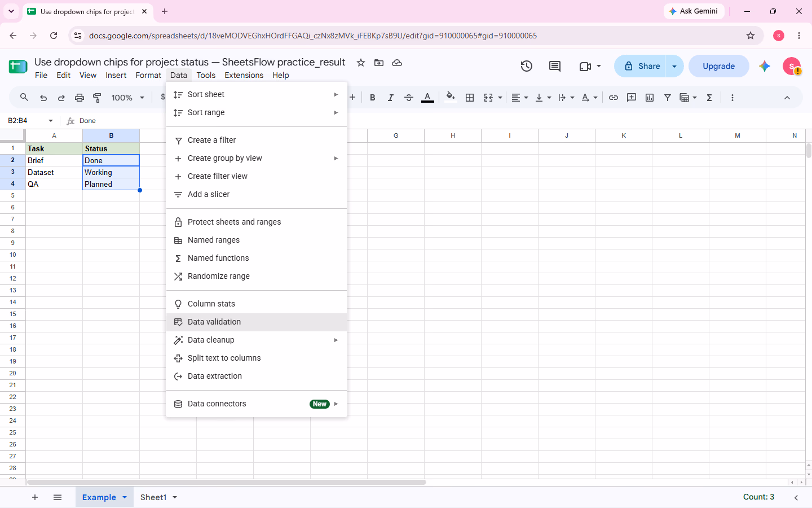The height and width of the screenshot is (508, 812).
Task: Click the search menus magnifier icon
Action: (x=24, y=98)
